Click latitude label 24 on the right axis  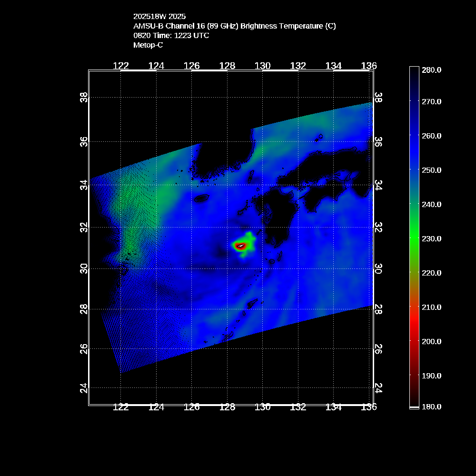click(378, 388)
